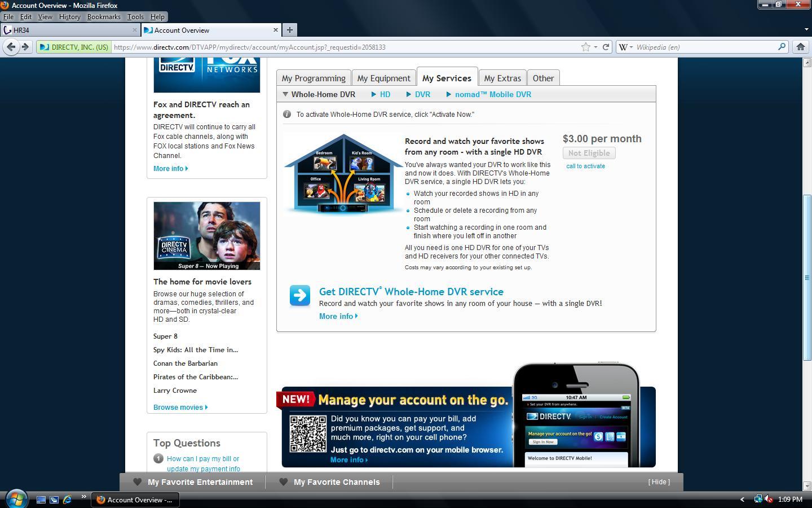Viewport: 812px width, 508px height.
Task: Click the call to activate link
Action: 585,166
